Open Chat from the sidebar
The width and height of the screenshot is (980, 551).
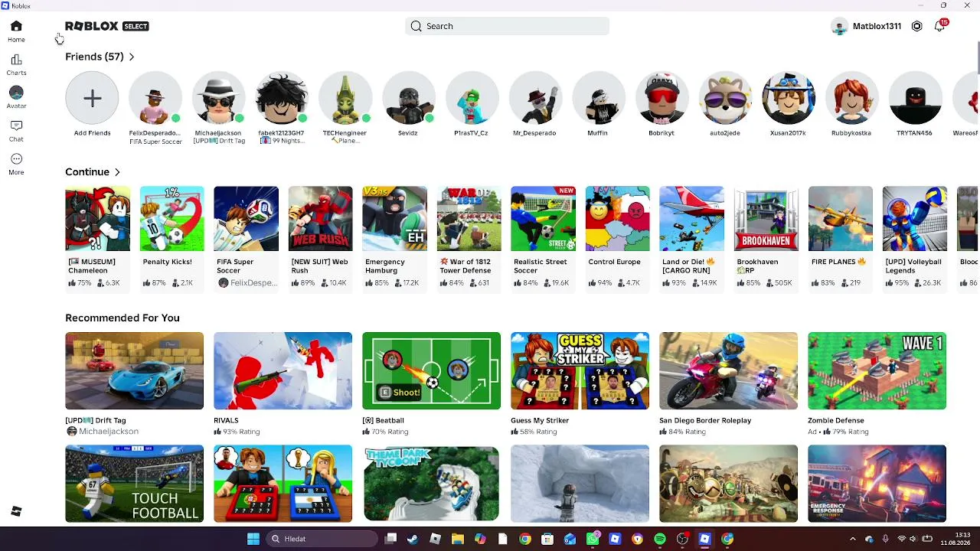16,130
